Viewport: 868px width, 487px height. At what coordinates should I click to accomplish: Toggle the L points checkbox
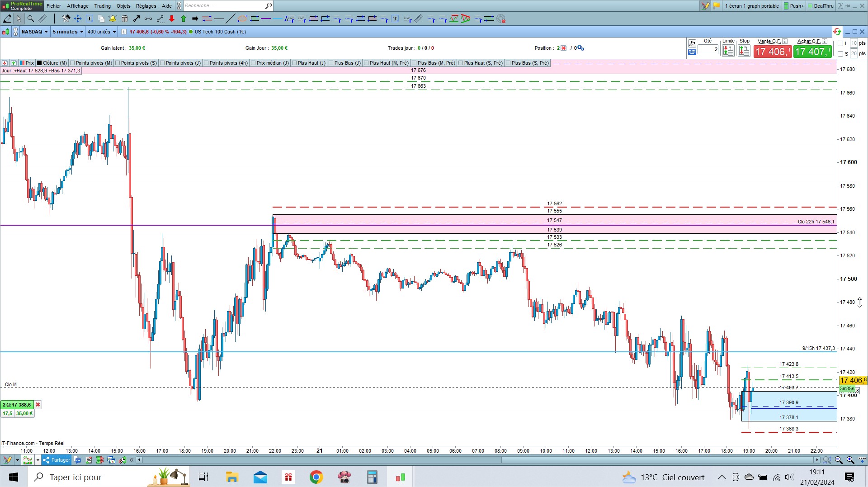[840, 43]
